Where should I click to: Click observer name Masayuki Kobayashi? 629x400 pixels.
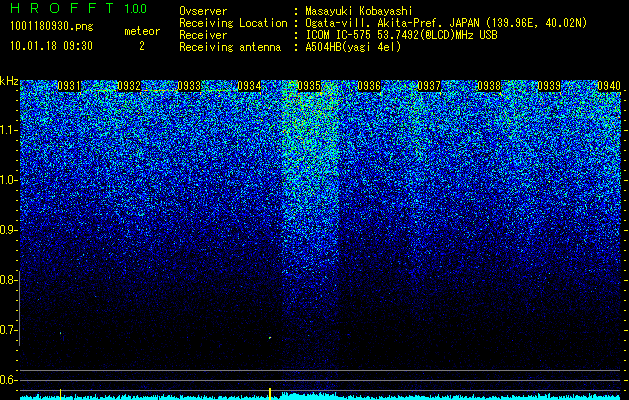click(x=359, y=12)
